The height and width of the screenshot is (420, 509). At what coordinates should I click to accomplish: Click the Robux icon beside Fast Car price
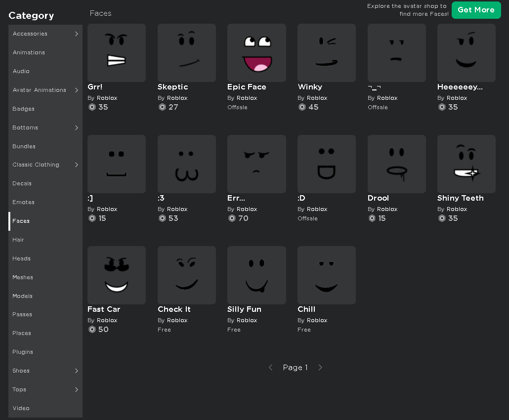92,330
